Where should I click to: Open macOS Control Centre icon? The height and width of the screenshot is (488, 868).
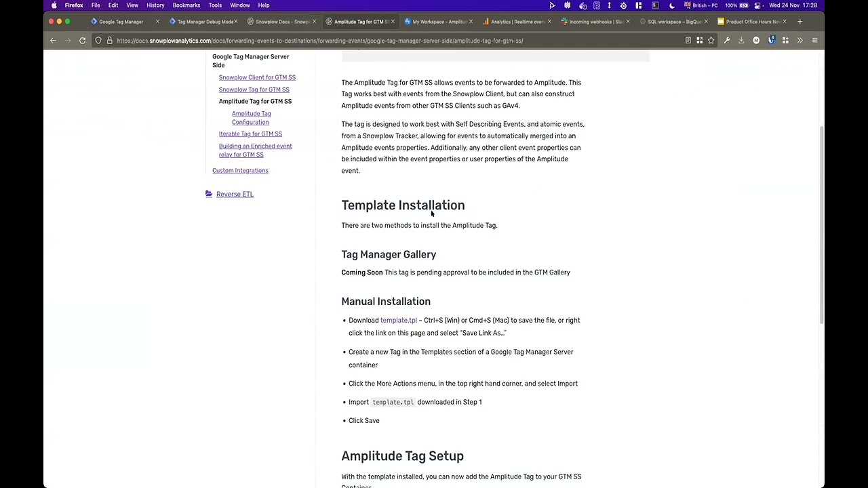758,5
